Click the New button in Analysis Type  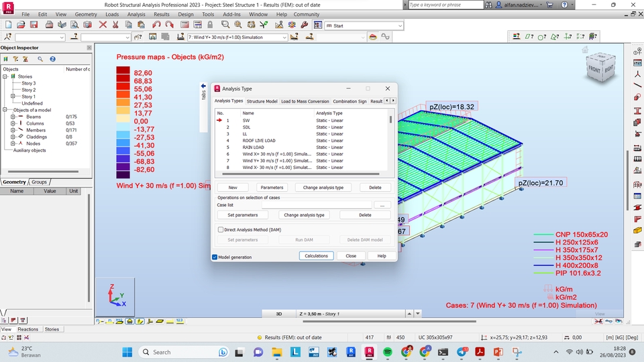pos(233,187)
